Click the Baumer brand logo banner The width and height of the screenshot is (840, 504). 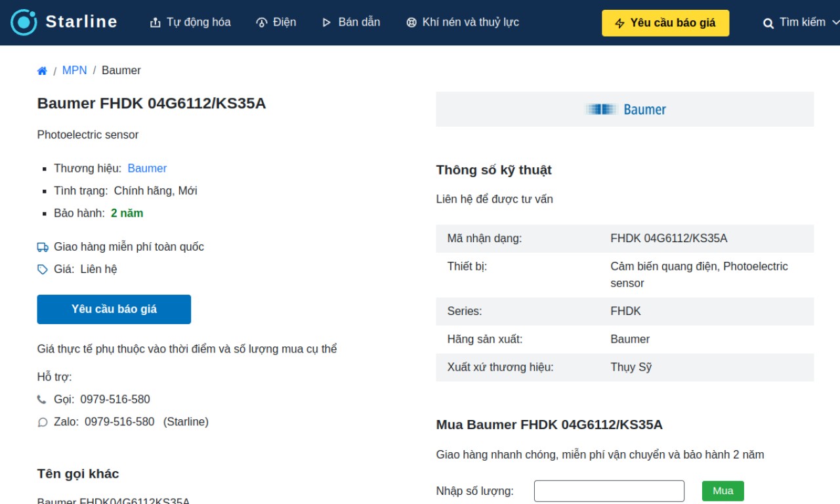click(625, 110)
